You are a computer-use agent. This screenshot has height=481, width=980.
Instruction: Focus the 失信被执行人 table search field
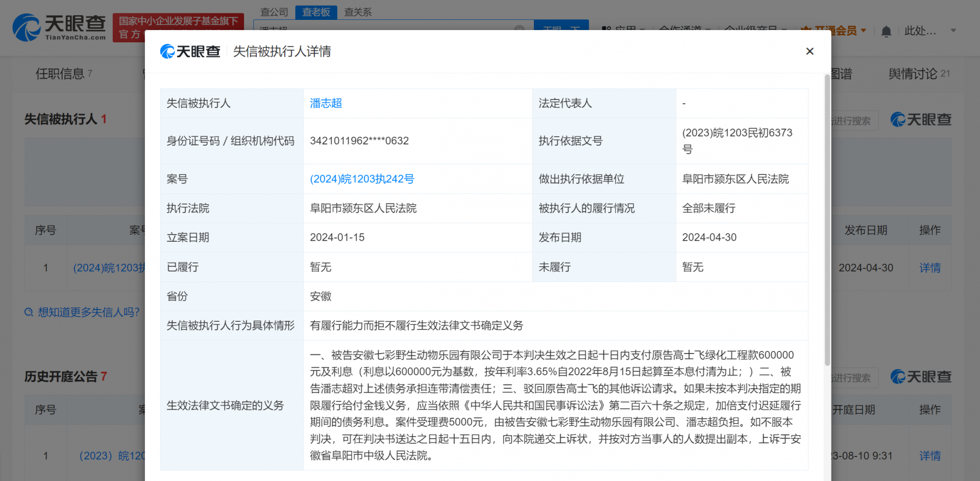pos(854,121)
